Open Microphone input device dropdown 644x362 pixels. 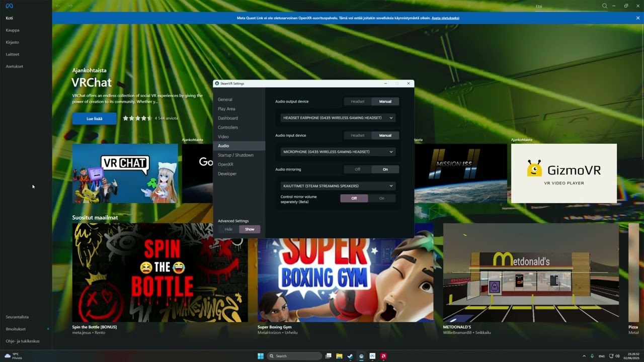(x=338, y=152)
